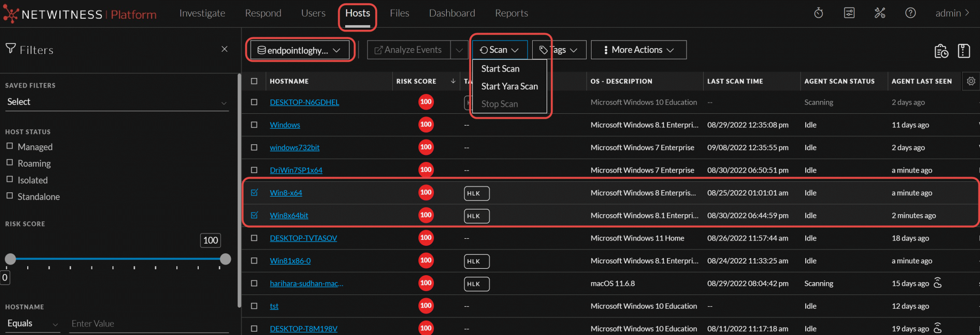Open the Tags button in toolbar
Image resolution: width=980 pixels, height=335 pixels.
coord(559,50)
